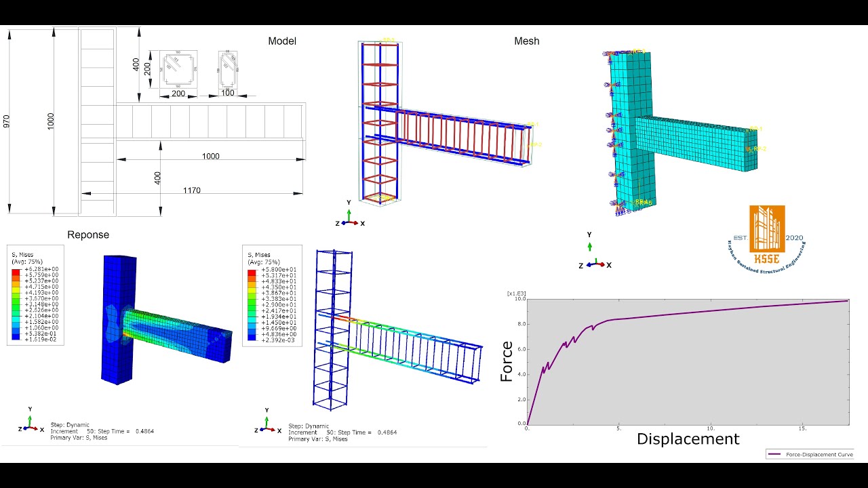Click the '15.' tick on the displacement axis
The image size is (868, 488).
802,428
